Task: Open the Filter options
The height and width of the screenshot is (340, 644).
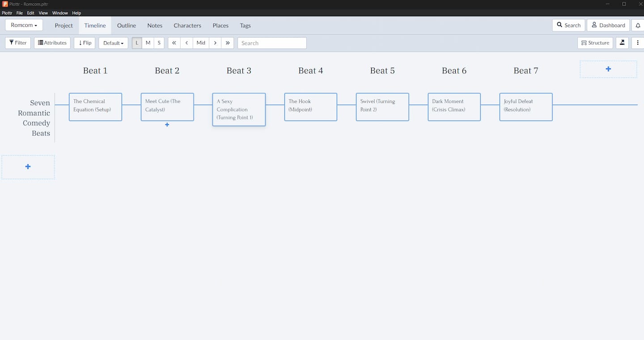Action: pos(18,43)
